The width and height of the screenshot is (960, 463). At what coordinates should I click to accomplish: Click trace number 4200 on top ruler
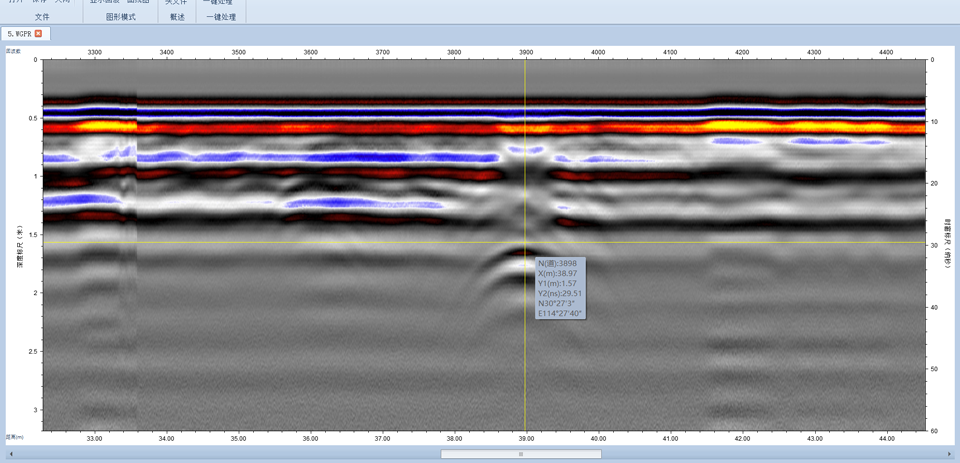pyautogui.click(x=742, y=52)
